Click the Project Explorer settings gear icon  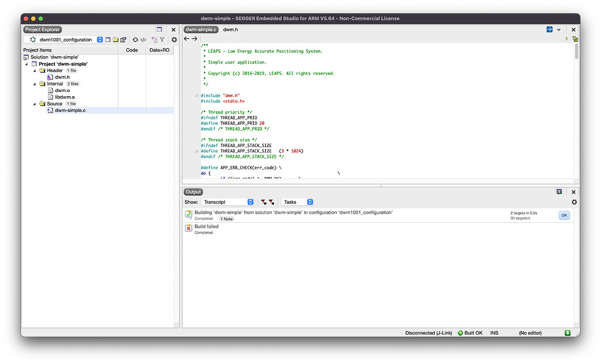(174, 40)
